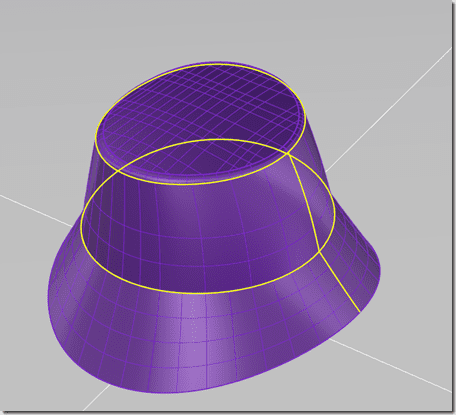Click where top rim crosses rear junction curve at left
This screenshot has width=456, height=415.
click(x=118, y=171)
